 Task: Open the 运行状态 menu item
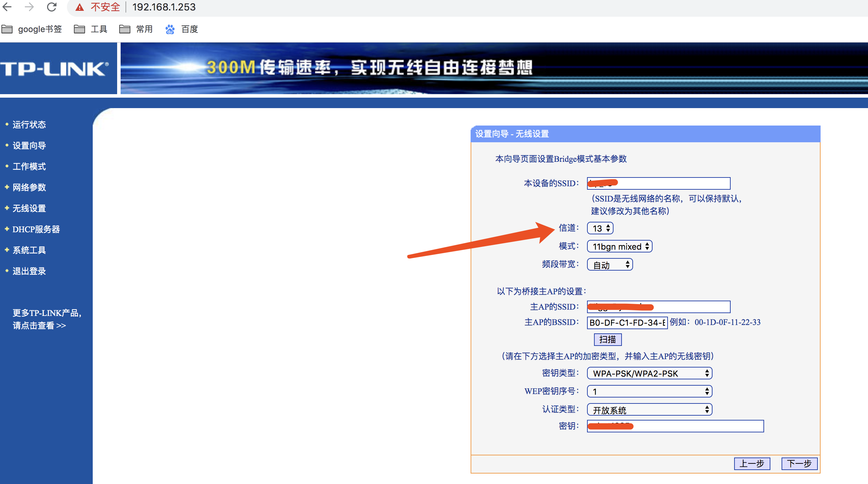[29, 125]
